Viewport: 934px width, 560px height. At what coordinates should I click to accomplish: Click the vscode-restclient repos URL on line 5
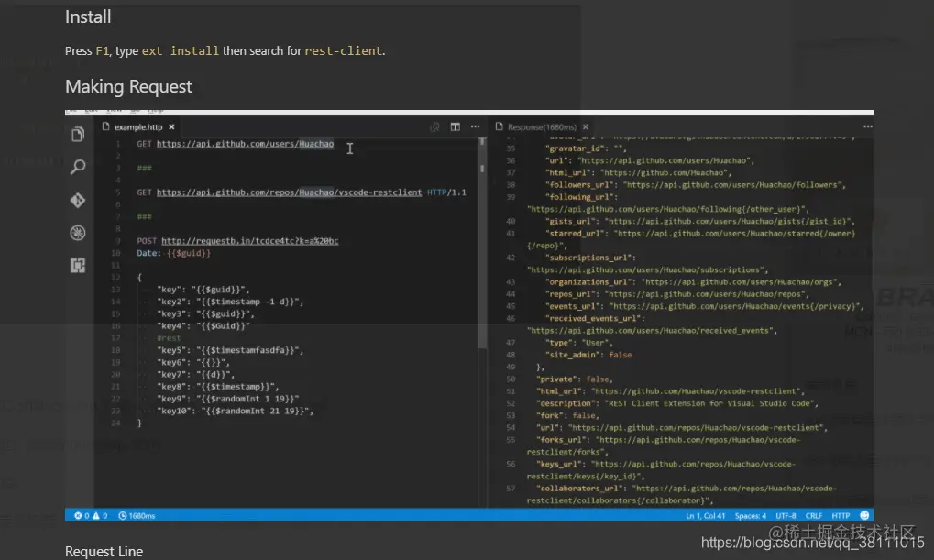[x=289, y=192]
